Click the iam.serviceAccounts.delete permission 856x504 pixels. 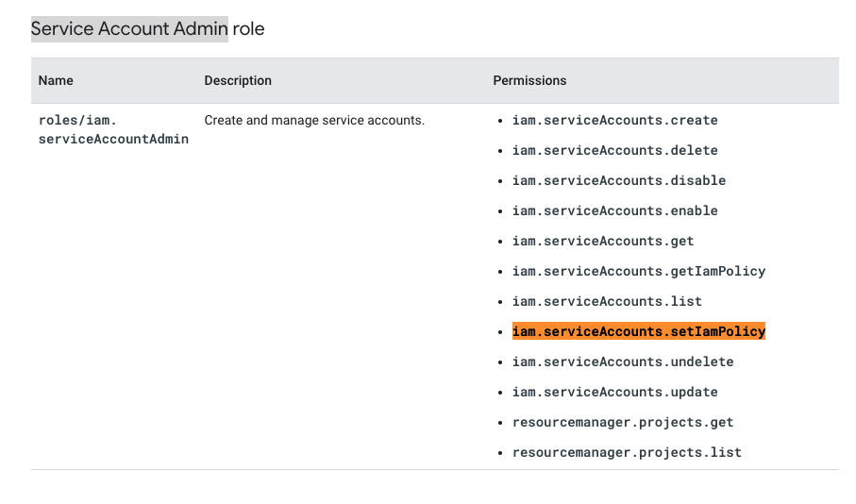(x=614, y=151)
